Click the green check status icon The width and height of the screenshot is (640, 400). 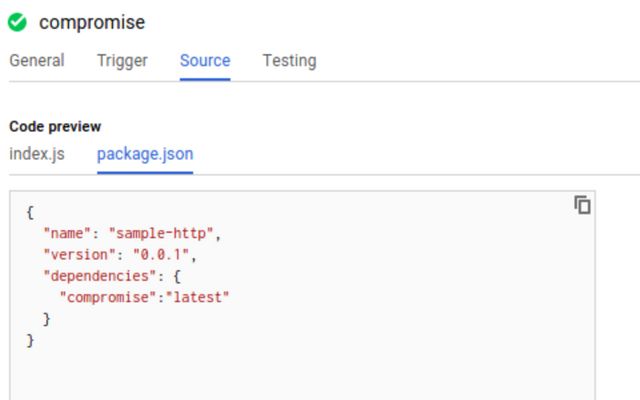click(x=17, y=22)
